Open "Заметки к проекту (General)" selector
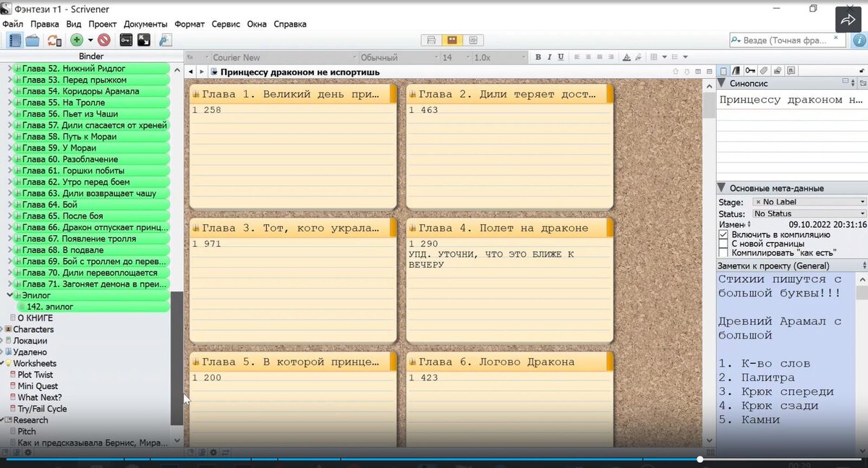This screenshot has height=468, width=868. (x=791, y=266)
